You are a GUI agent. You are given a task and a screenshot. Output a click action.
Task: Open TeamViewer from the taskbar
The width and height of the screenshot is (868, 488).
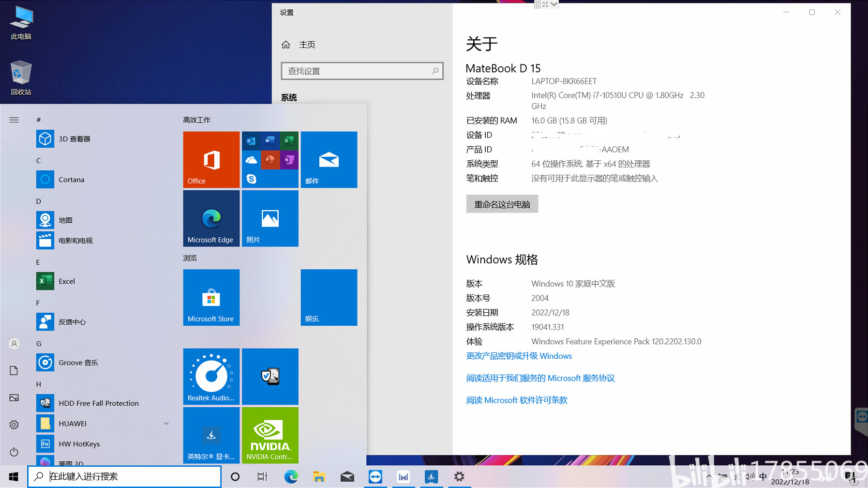click(375, 477)
